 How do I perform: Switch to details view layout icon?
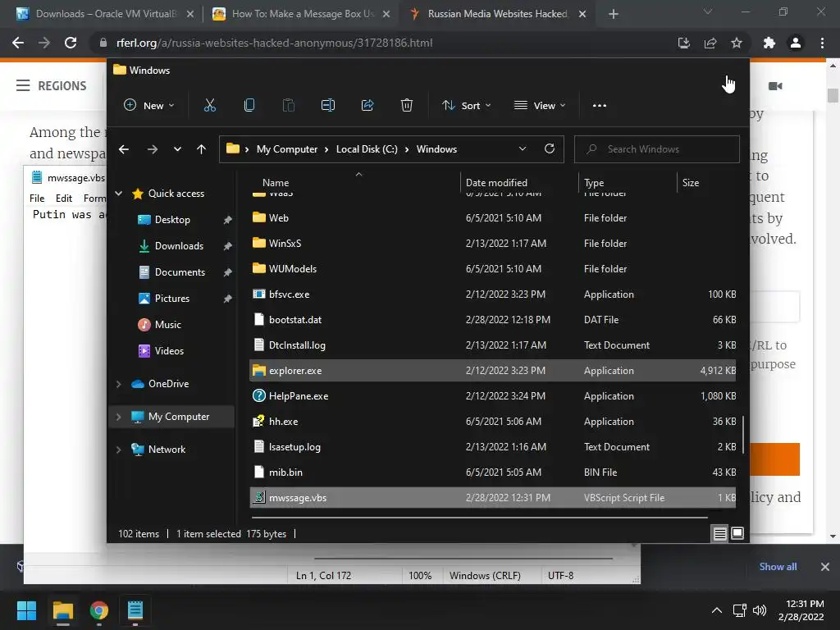coord(720,533)
